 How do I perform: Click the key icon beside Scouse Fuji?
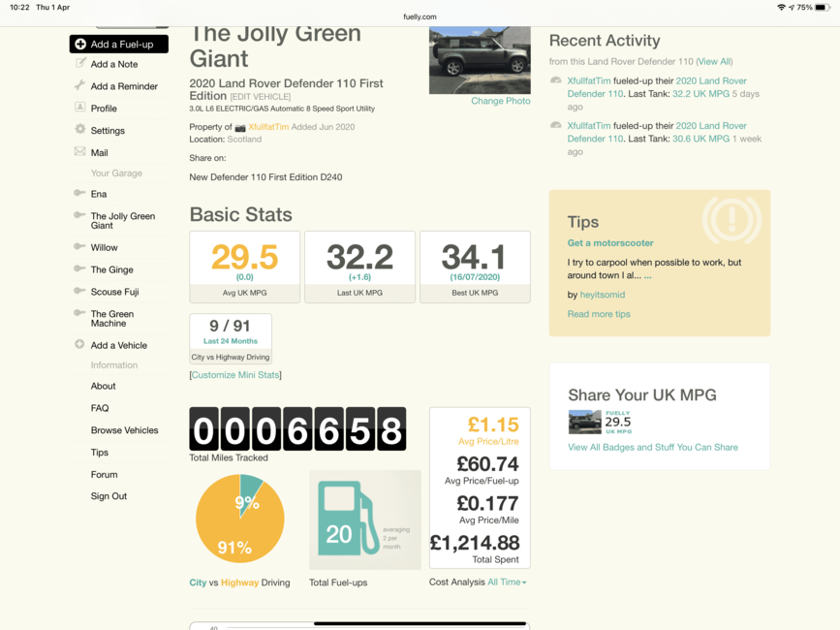click(79, 291)
